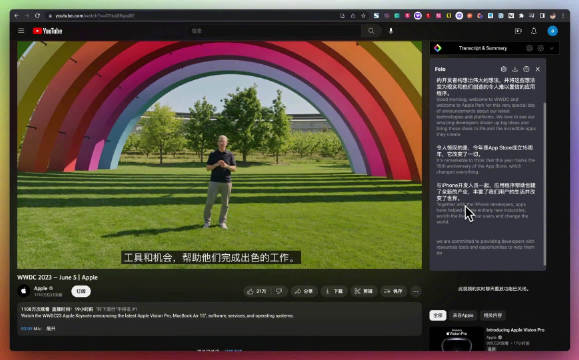Open settings gear in Folo panel header
Image resolution: width=579 pixels, height=360 pixels.
pyautogui.click(x=503, y=69)
